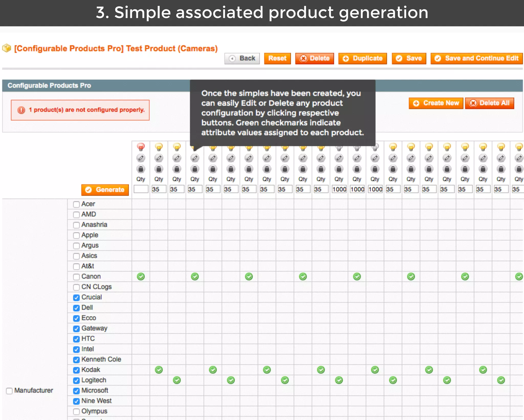Select the Manufacturer attribute checkbox

coord(9,391)
